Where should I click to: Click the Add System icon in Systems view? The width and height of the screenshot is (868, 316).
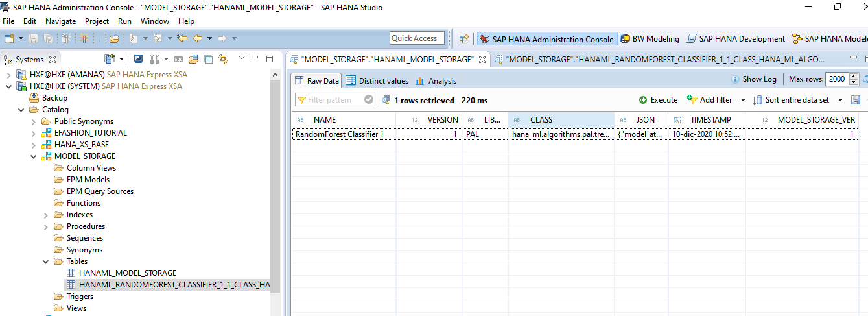point(110,59)
